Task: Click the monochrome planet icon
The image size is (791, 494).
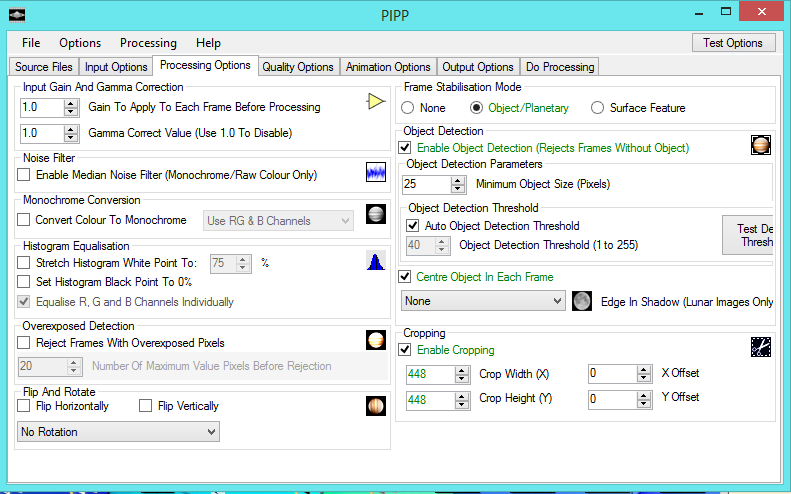Action: [376, 214]
